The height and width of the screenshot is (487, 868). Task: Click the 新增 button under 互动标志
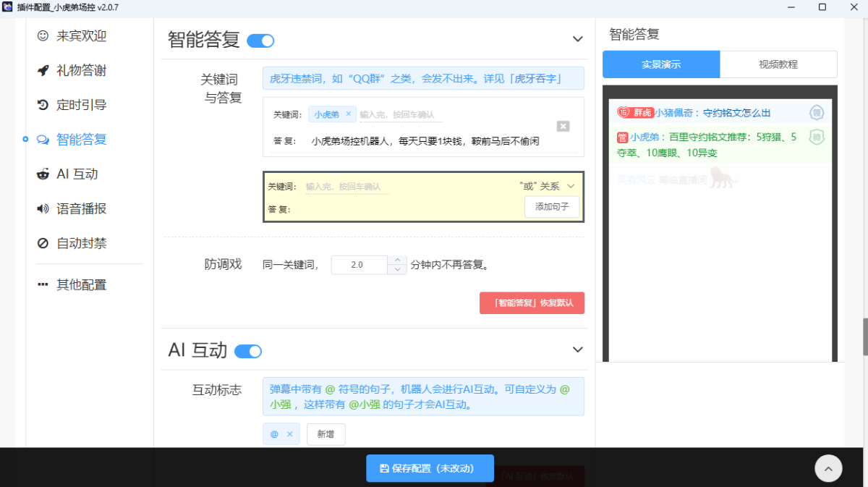click(x=325, y=434)
